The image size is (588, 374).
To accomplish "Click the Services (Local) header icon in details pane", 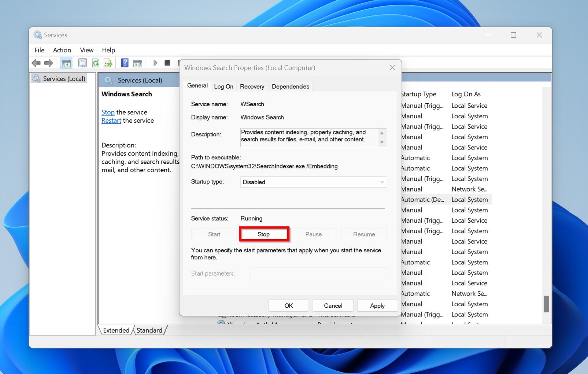I will coord(108,80).
